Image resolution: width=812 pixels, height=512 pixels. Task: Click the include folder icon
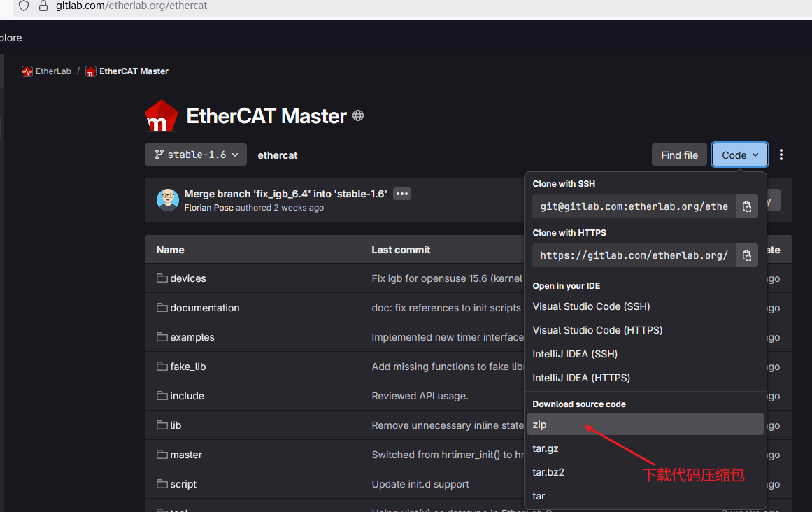click(162, 395)
